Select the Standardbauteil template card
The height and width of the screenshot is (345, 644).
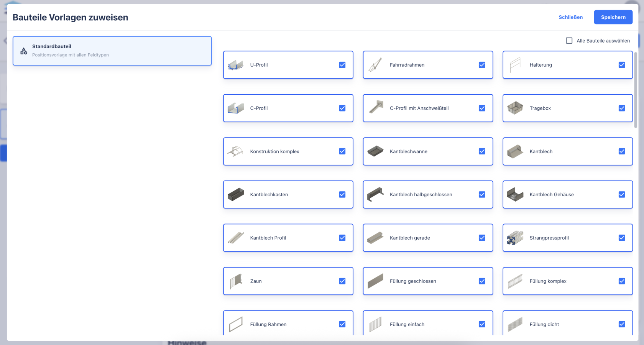click(x=112, y=51)
